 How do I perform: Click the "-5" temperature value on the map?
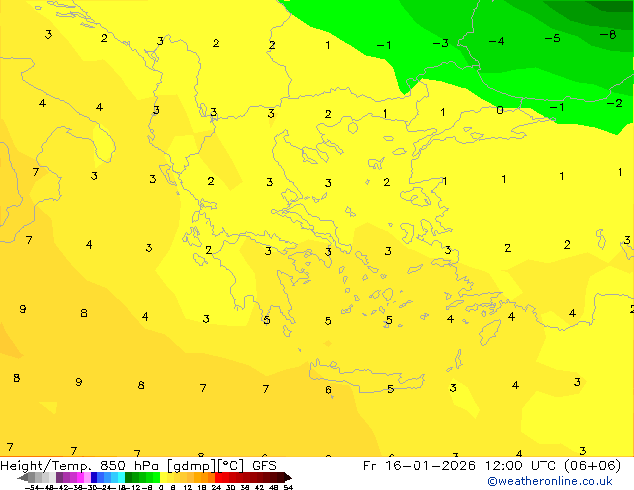(x=552, y=38)
